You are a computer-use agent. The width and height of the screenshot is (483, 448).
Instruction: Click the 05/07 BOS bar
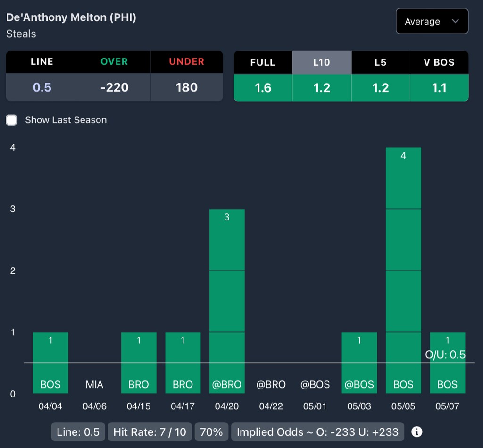tap(447, 363)
